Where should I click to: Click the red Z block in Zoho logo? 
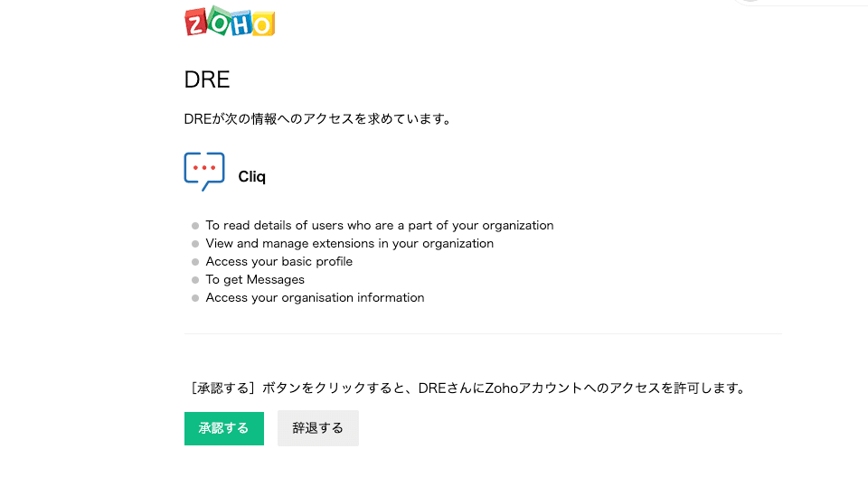(x=195, y=23)
